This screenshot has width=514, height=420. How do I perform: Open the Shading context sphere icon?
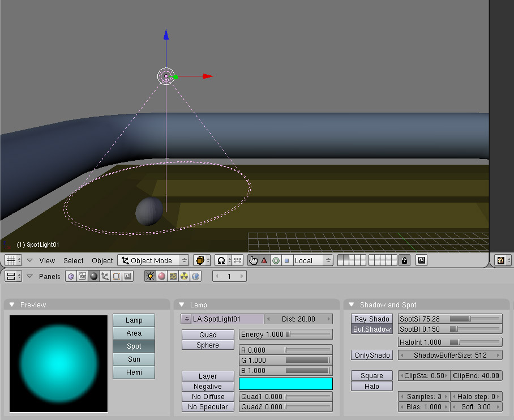[94, 276]
